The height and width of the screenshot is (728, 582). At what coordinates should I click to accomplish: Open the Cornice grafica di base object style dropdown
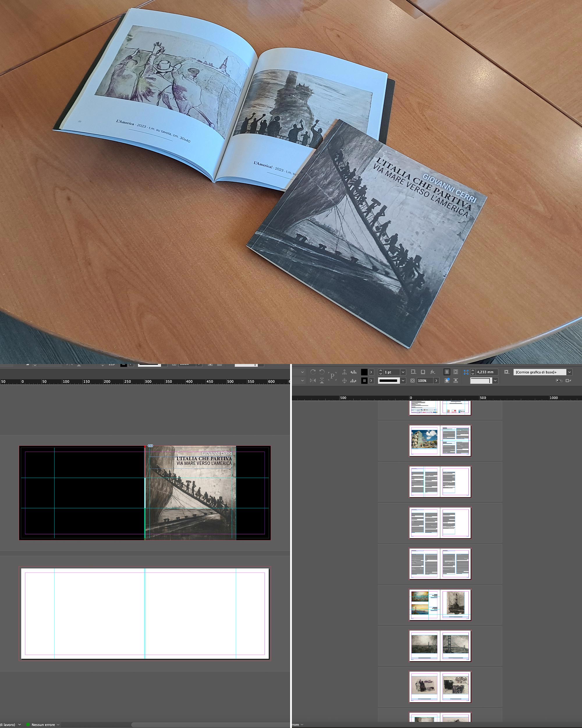569,372
